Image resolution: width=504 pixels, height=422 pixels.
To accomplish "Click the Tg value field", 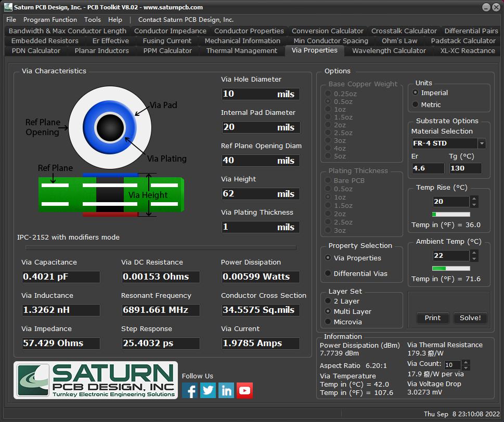I will [x=465, y=168].
